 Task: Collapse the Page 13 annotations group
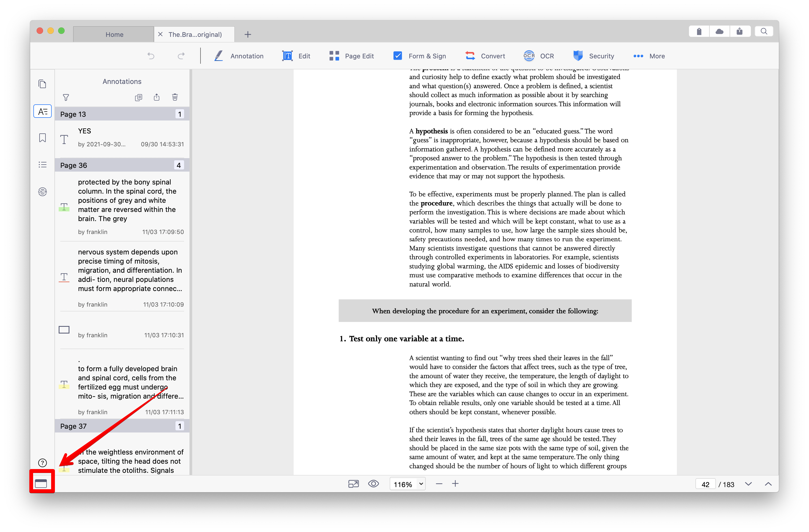coord(122,114)
